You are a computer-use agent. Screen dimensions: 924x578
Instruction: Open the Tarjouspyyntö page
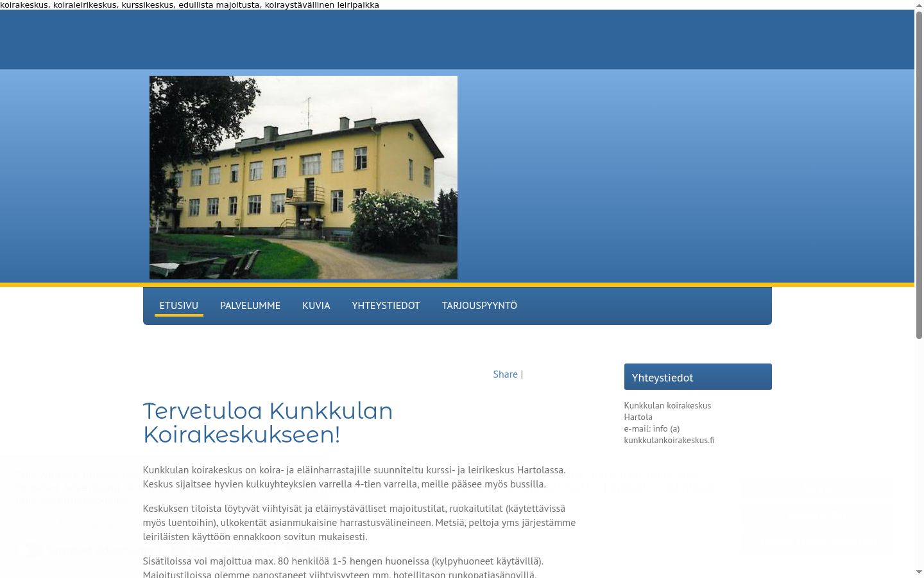pos(479,306)
